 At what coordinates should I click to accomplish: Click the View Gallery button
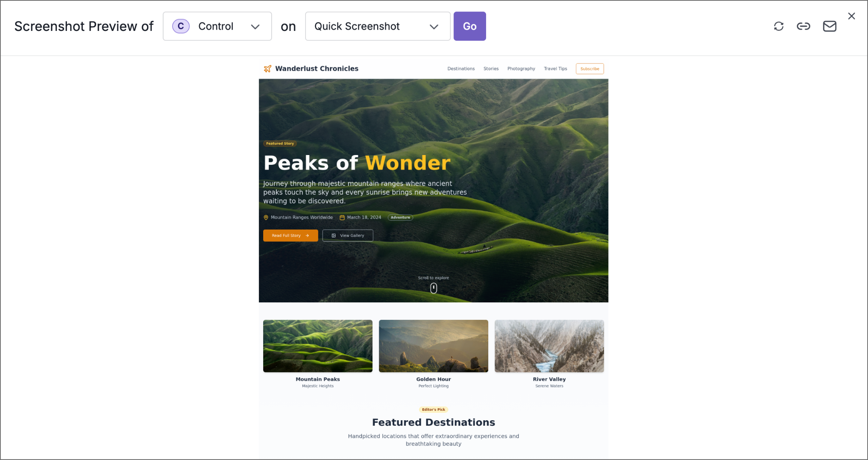pos(348,236)
